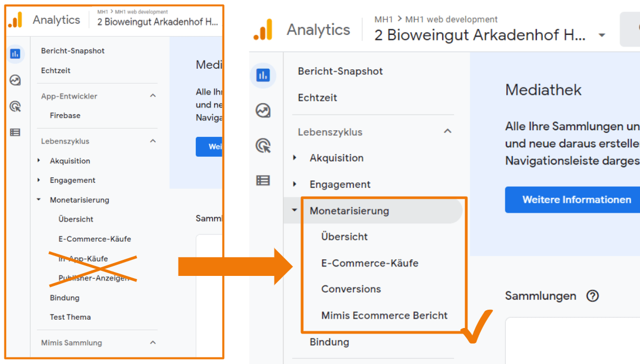The width and height of the screenshot is (640, 364).
Task: Open the property dropdown arrow beside Bioweingut Arkadenhof
Action: pos(602,35)
